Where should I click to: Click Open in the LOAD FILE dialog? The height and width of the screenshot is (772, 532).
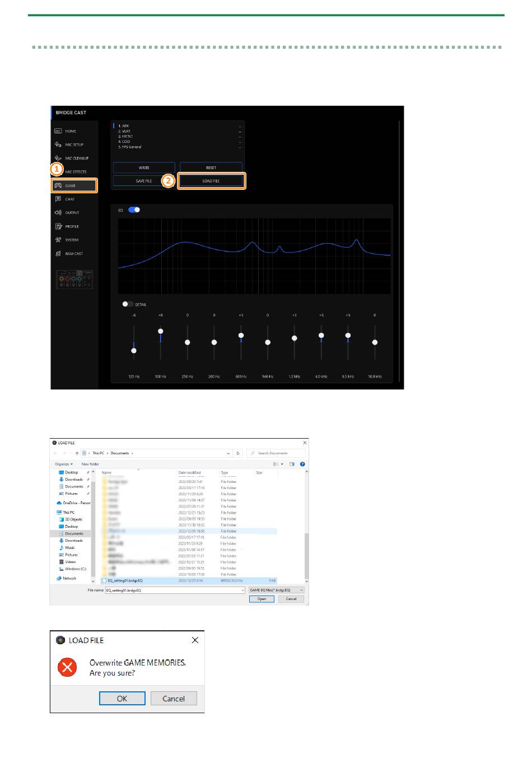pos(262,599)
